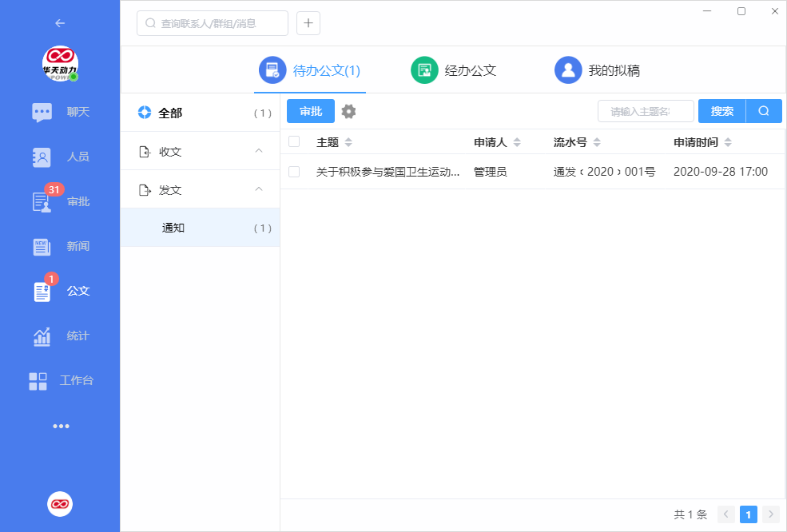Viewport: 787px width, 532px height.
Task: Open the 人员 contacts section
Action: pos(60,157)
